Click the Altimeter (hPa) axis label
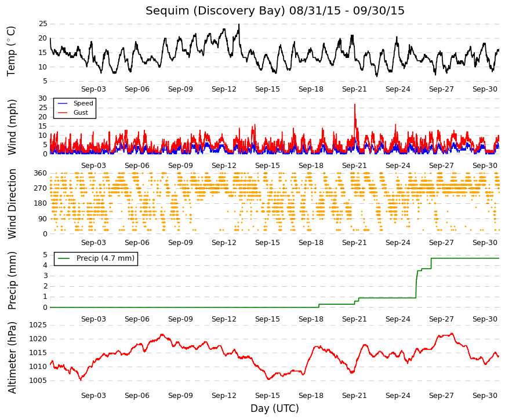505x420 pixels. click(x=12, y=357)
